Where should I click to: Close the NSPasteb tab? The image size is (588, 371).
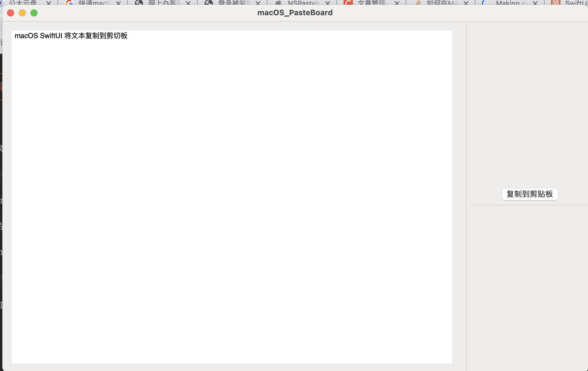click(x=328, y=3)
